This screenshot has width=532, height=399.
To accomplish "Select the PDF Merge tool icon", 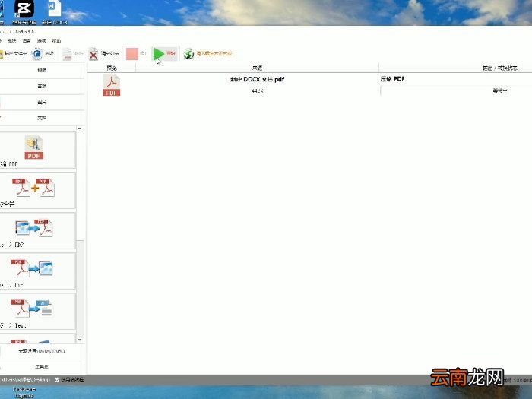I will click(x=33, y=188).
